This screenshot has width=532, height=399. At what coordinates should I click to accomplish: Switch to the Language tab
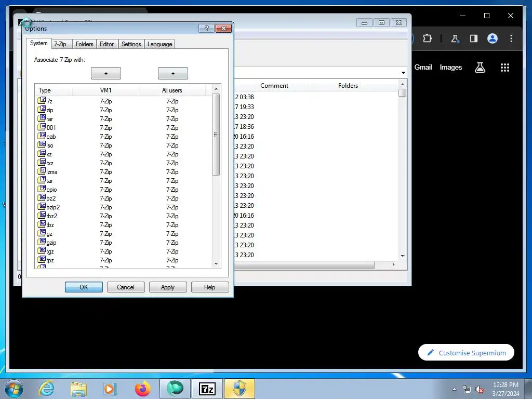160,44
